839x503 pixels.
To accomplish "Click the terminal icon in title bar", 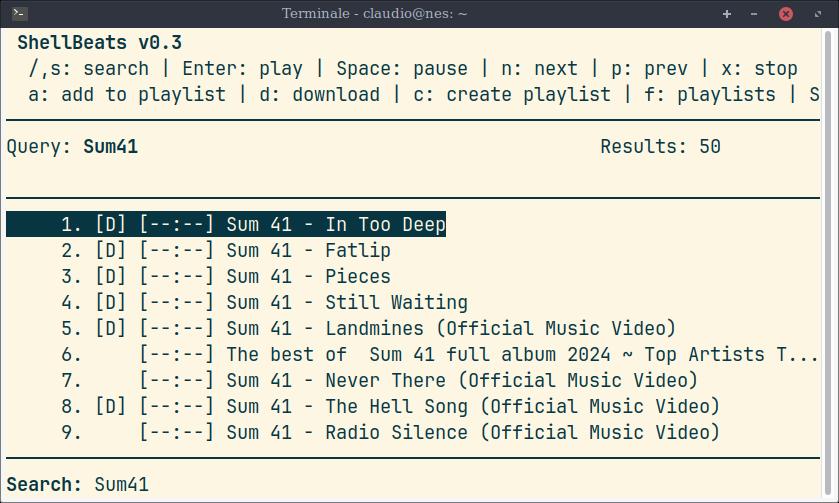I will point(19,13).
